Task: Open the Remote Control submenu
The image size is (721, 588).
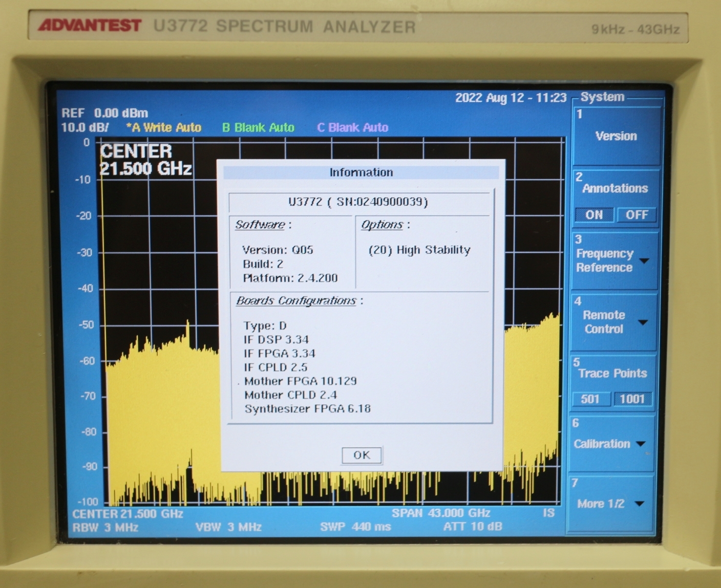Action: (x=613, y=322)
